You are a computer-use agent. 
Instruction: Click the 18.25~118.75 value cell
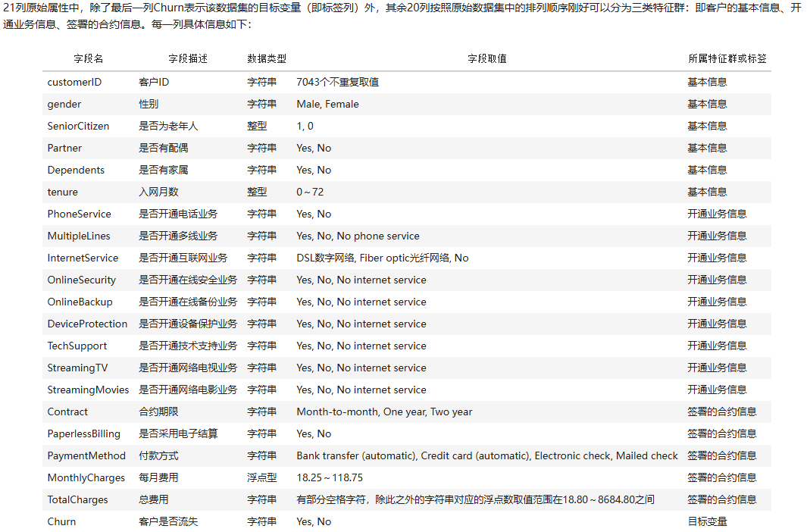[330, 478]
